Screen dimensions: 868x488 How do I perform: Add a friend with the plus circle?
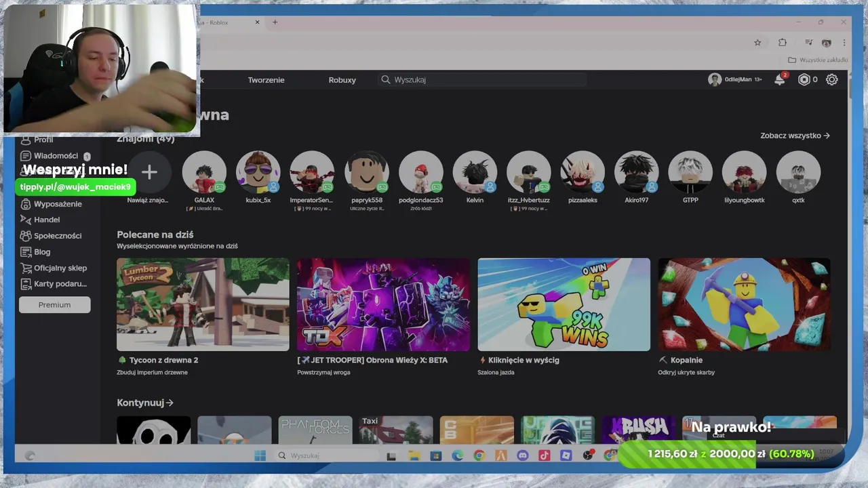click(149, 172)
